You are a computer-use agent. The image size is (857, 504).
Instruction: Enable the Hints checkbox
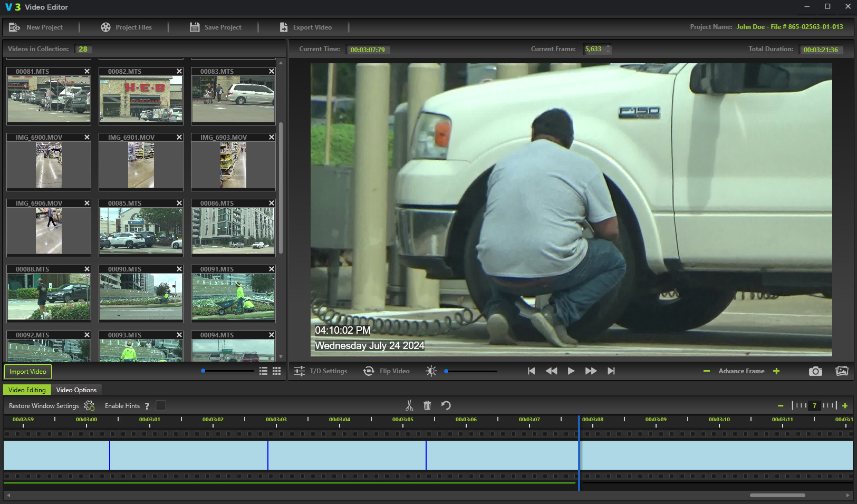[161, 405]
